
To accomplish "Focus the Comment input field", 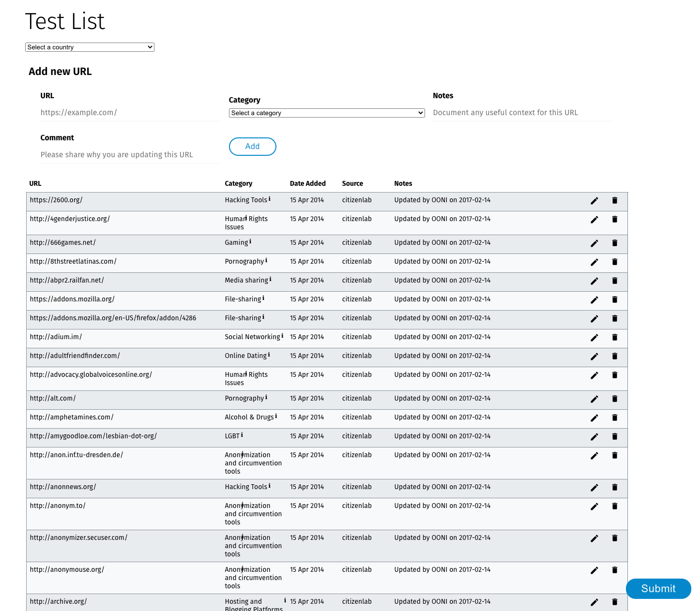I will [x=130, y=155].
